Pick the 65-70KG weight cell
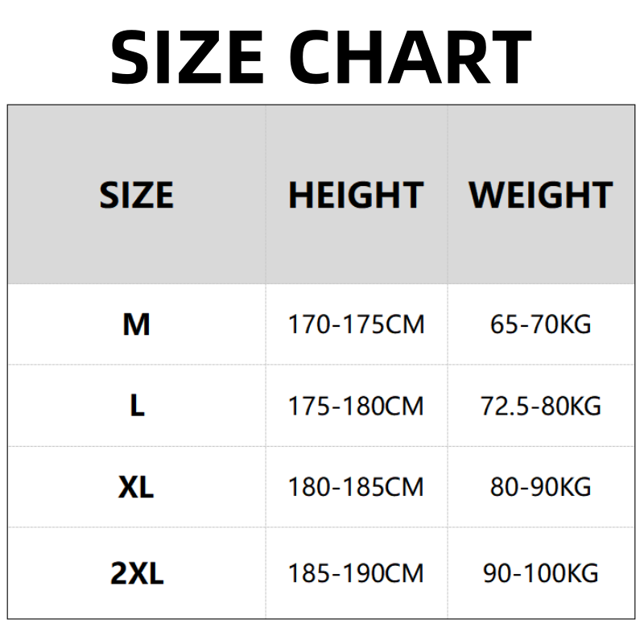The width and height of the screenshot is (644, 644). coord(541,324)
